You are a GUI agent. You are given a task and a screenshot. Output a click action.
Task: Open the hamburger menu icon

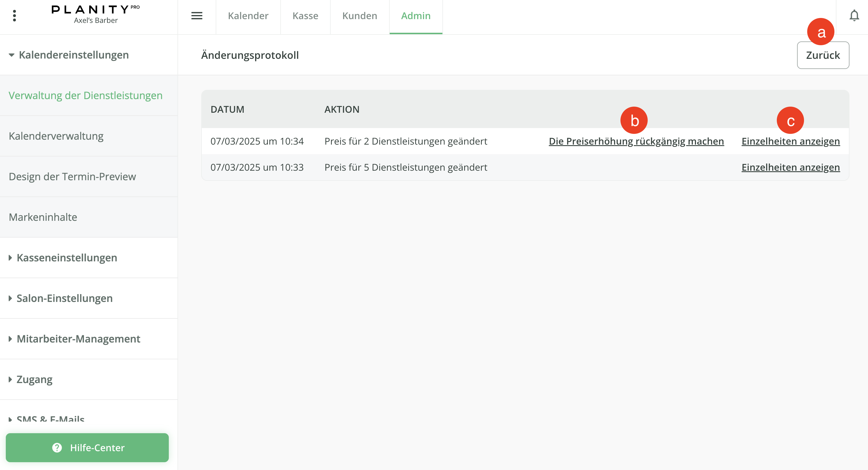(x=197, y=16)
